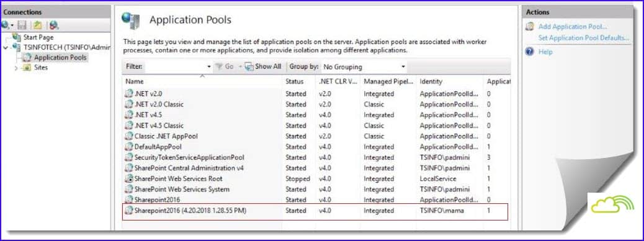This screenshot has height=241, width=644.
Task: Select the Sites tree node
Action: point(41,68)
